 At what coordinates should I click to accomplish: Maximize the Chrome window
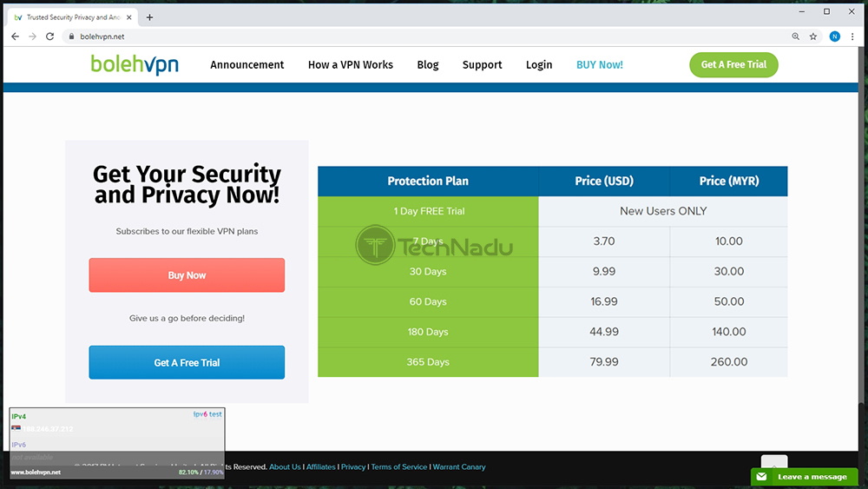[826, 11]
